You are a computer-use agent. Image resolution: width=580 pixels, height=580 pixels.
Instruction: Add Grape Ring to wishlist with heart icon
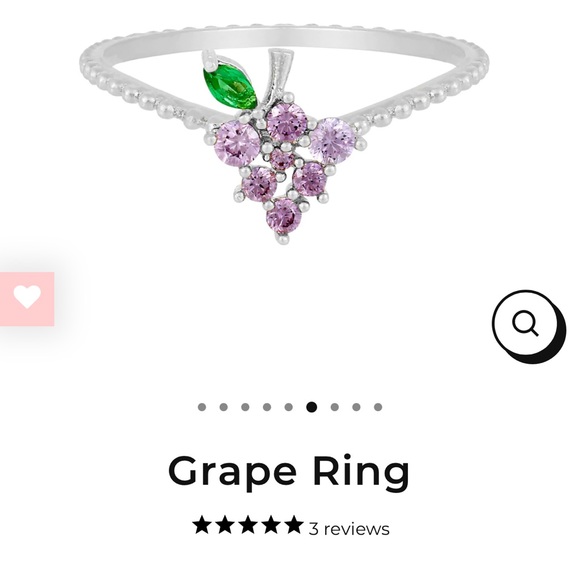point(27,299)
